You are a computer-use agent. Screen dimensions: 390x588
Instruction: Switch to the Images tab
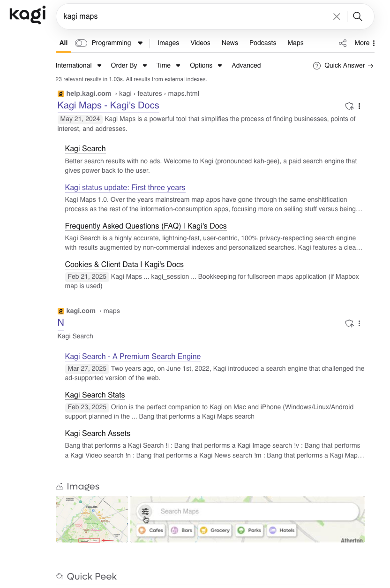tap(168, 43)
